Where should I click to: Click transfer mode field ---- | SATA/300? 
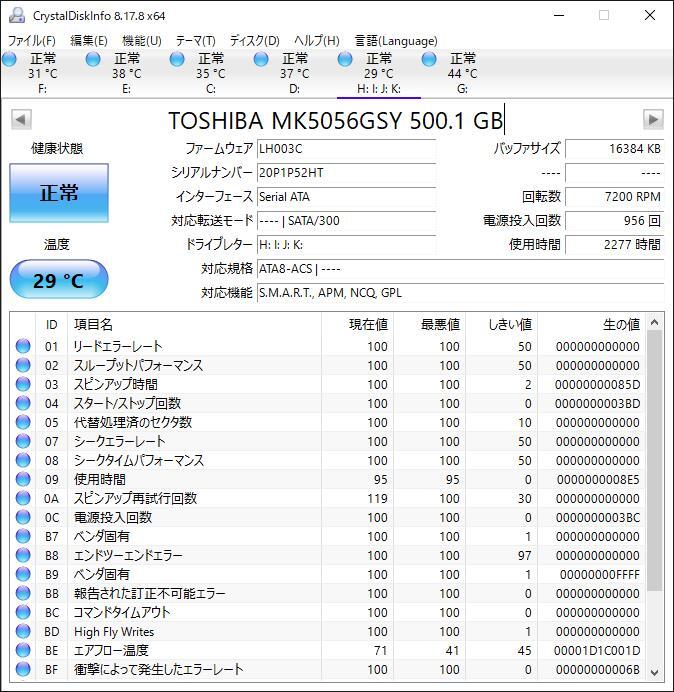pyautogui.click(x=346, y=220)
